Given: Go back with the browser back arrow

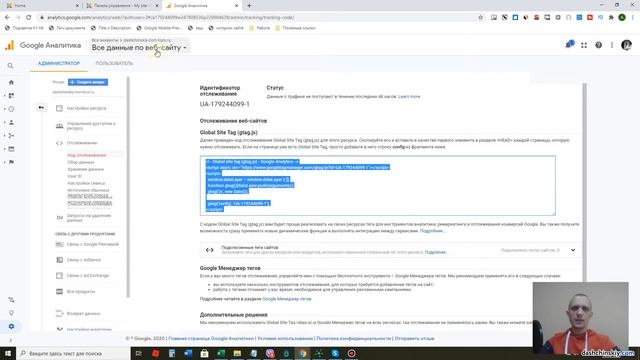Looking at the screenshot, I should click(x=7, y=18).
